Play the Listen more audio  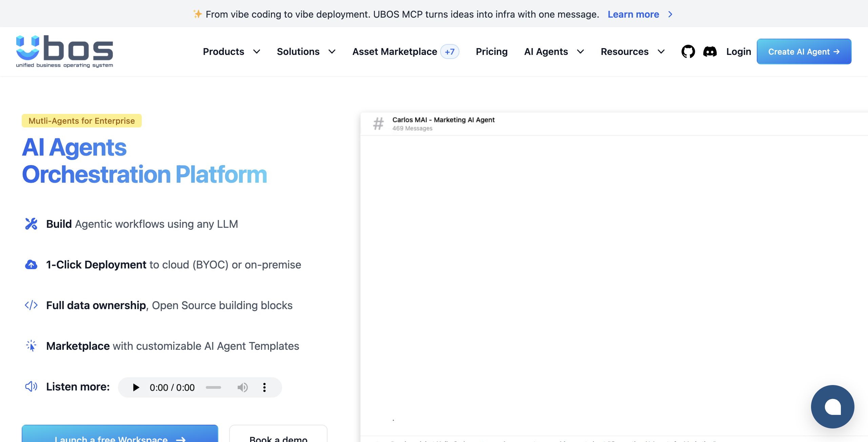click(x=136, y=387)
